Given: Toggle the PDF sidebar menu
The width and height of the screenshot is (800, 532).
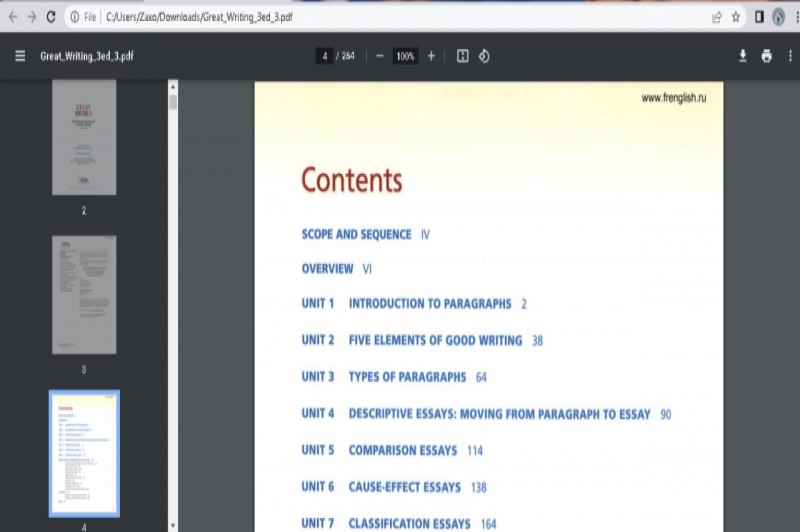Looking at the screenshot, I should [x=20, y=56].
